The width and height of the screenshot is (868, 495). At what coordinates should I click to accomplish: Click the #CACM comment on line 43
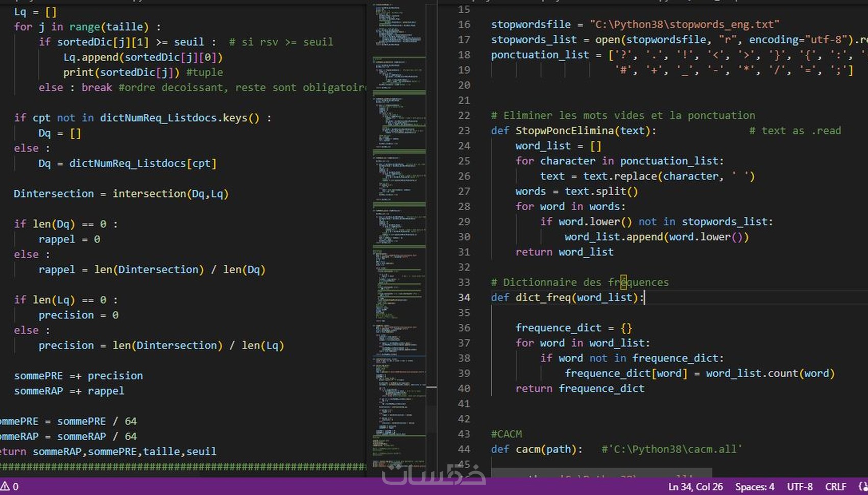click(x=506, y=434)
